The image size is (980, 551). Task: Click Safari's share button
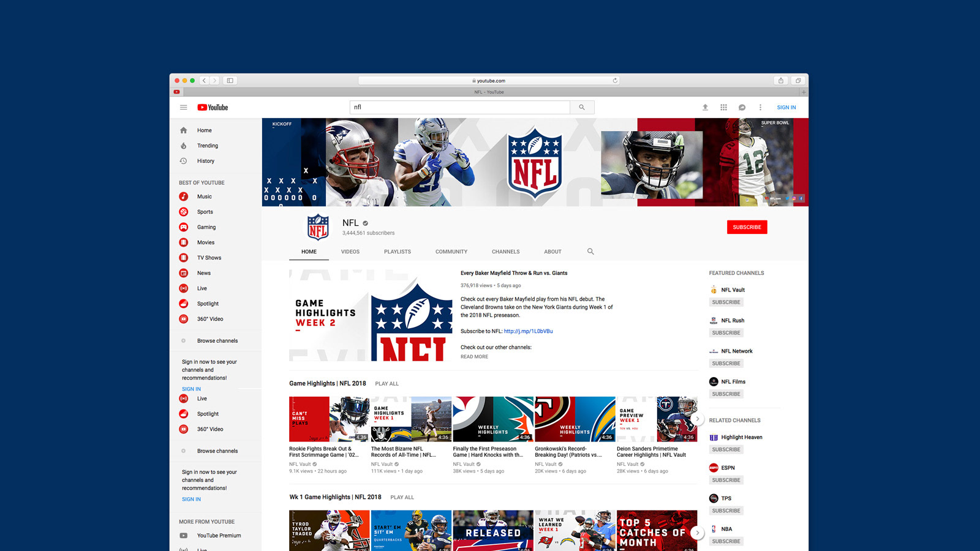click(780, 80)
